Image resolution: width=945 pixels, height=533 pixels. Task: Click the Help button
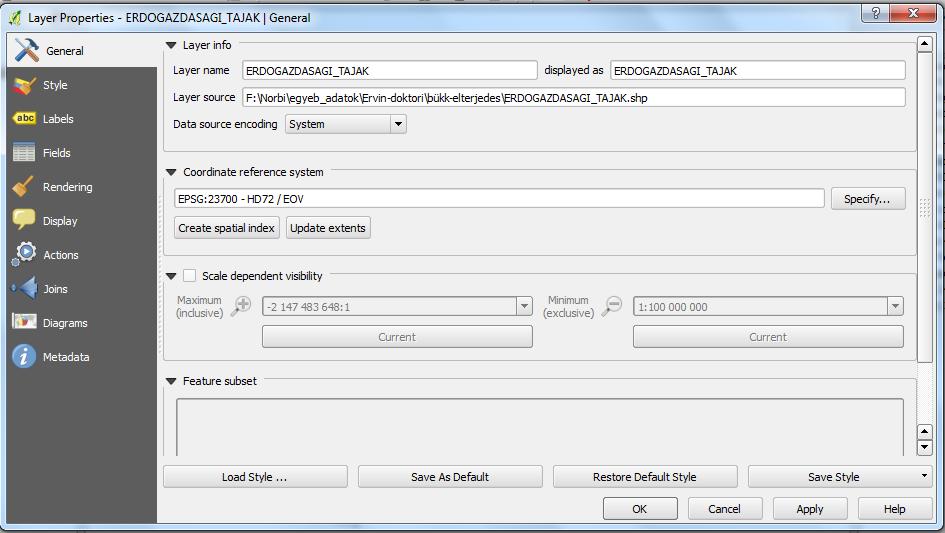click(x=895, y=509)
